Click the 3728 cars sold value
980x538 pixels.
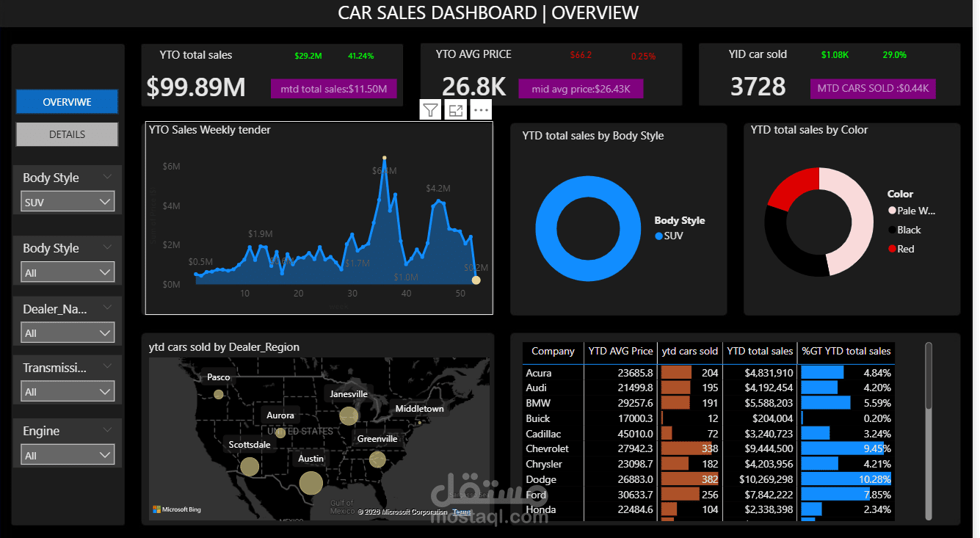758,87
